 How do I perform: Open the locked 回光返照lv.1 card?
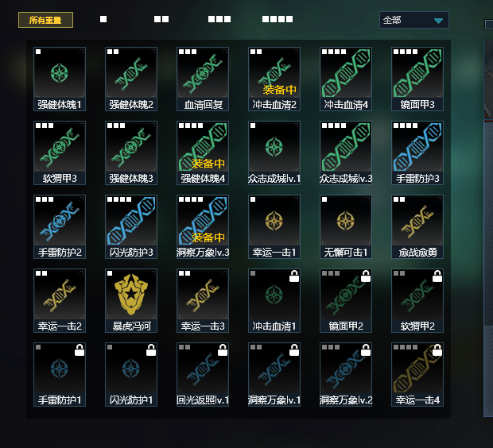point(203,374)
